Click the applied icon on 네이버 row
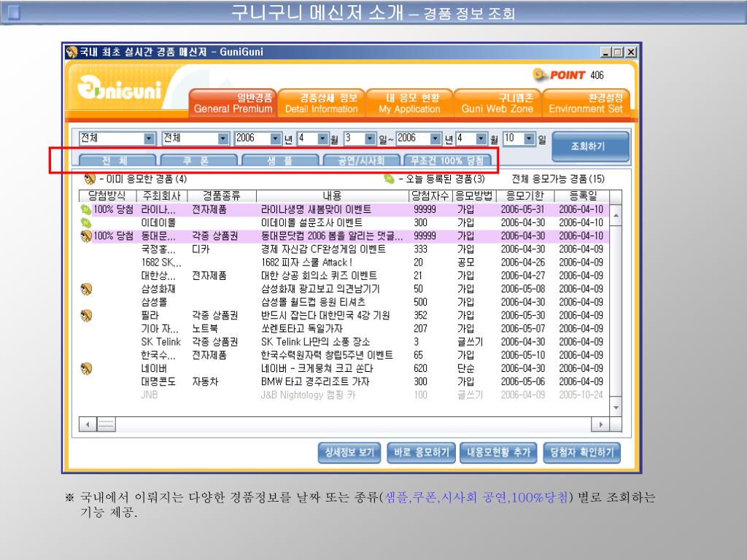 (x=86, y=368)
